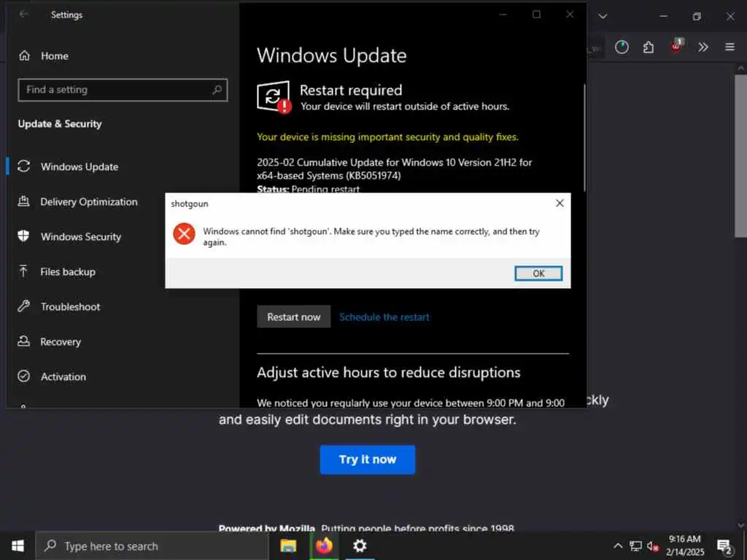Click Try it now button in browser
The height and width of the screenshot is (560, 747).
pyautogui.click(x=368, y=459)
